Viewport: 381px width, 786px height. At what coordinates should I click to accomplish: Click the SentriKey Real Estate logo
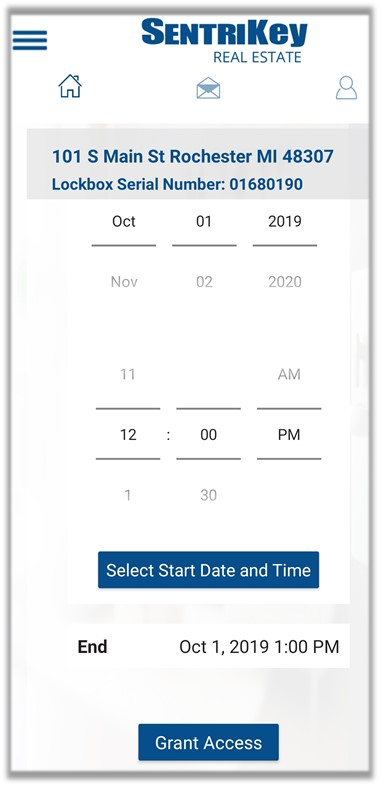(x=224, y=41)
